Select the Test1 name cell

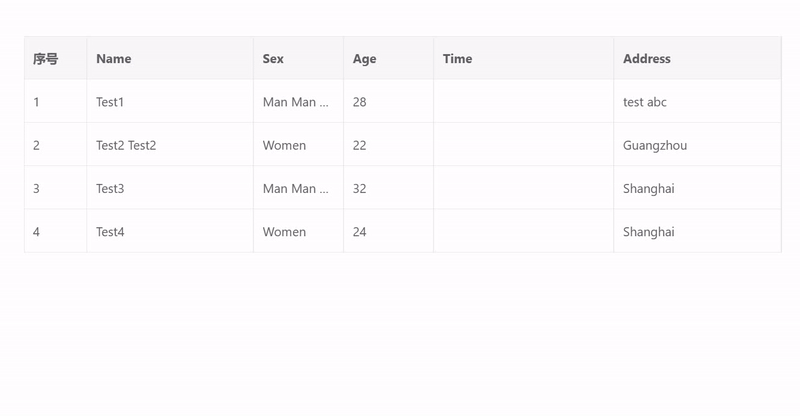110,102
